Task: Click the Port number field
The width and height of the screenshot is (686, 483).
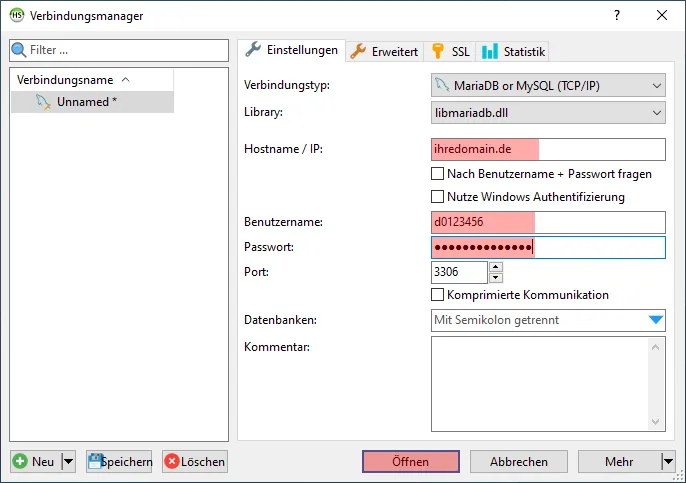Action: (459, 272)
